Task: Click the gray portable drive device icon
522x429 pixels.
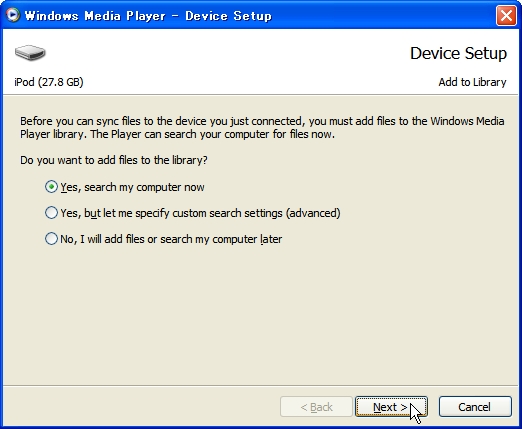Action: (x=30, y=53)
